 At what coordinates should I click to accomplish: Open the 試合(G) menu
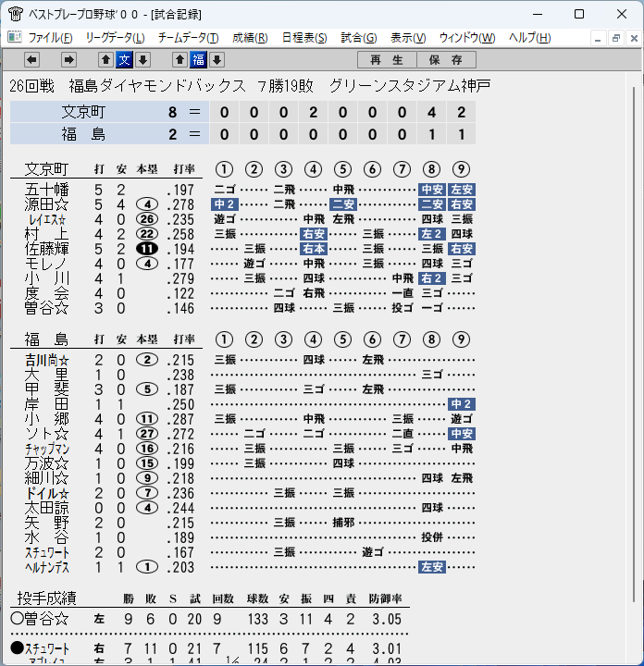[x=358, y=38]
